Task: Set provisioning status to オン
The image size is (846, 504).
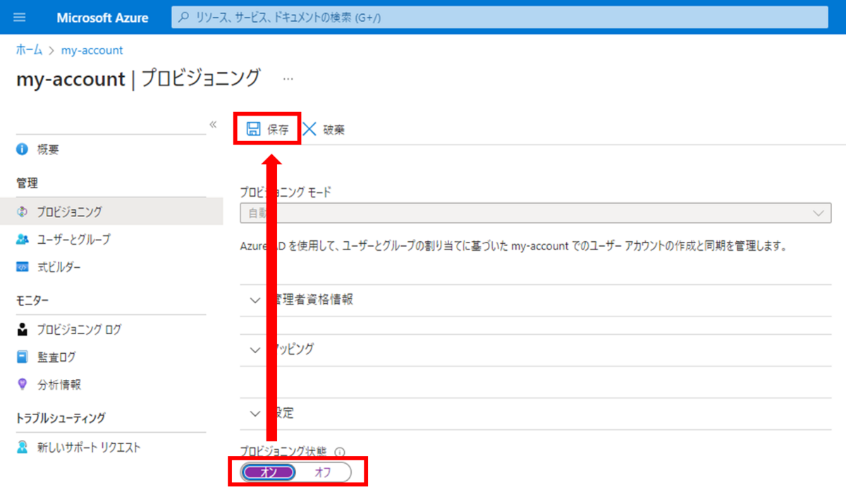Action: click(268, 472)
